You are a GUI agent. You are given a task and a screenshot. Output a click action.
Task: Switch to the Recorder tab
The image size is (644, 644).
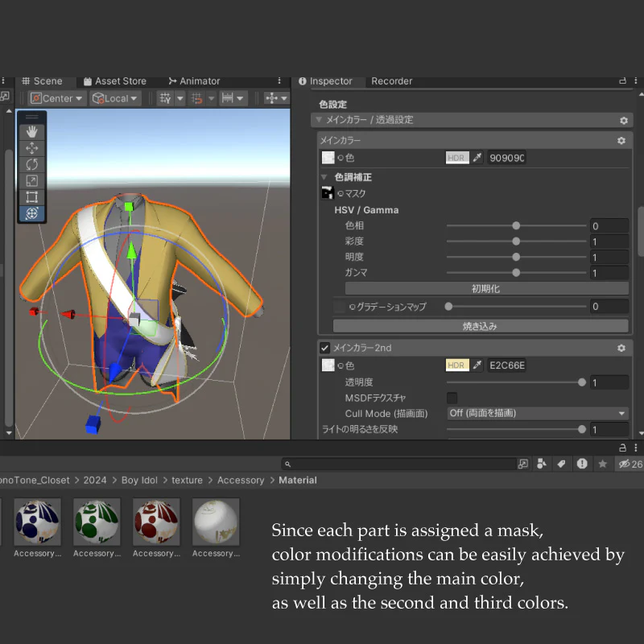pos(391,81)
